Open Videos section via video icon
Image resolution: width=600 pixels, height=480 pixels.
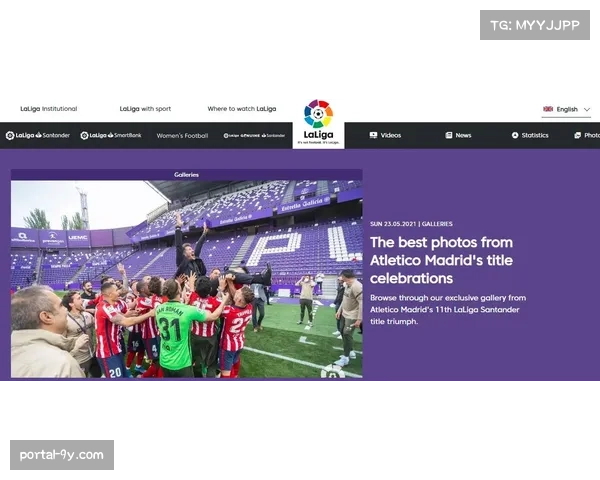[373, 135]
